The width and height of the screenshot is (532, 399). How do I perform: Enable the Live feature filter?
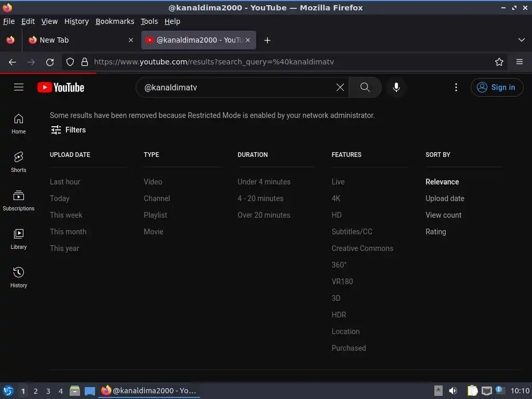[338, 181]
